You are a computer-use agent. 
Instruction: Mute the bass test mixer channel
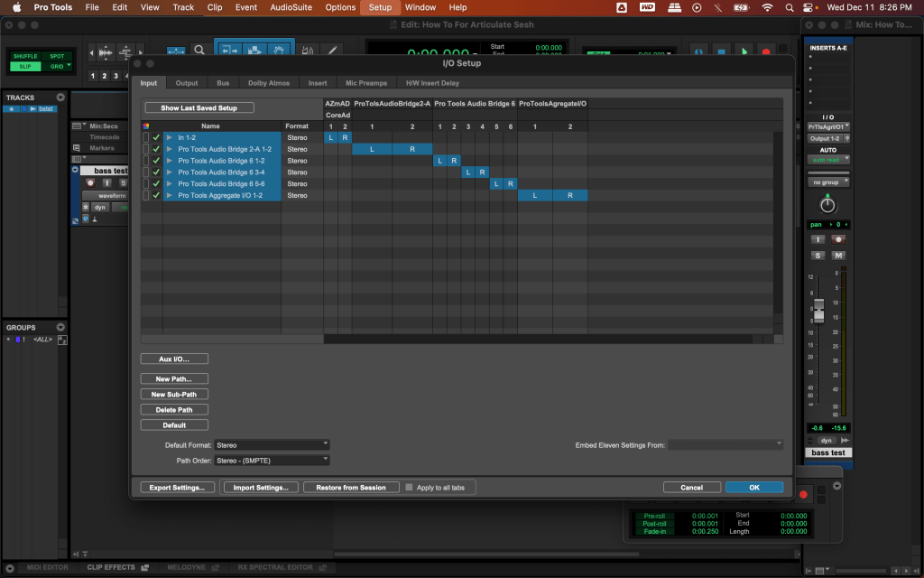(x=839, y=256)
